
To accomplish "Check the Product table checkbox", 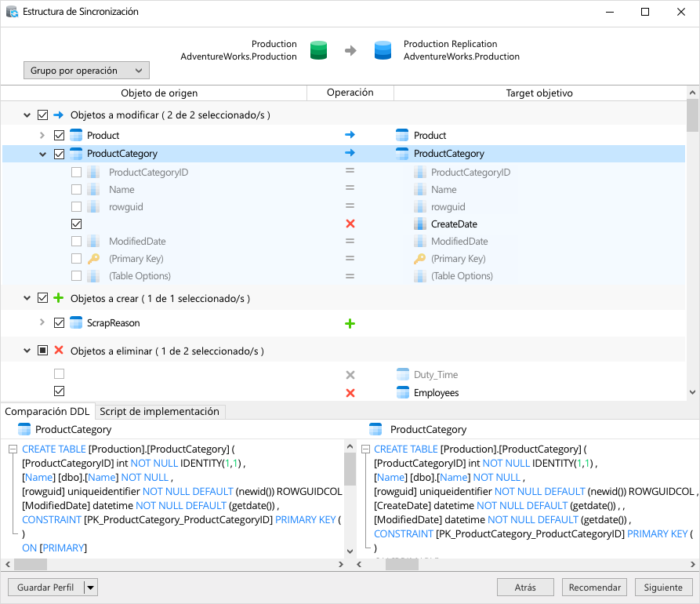I will point(59,135).
